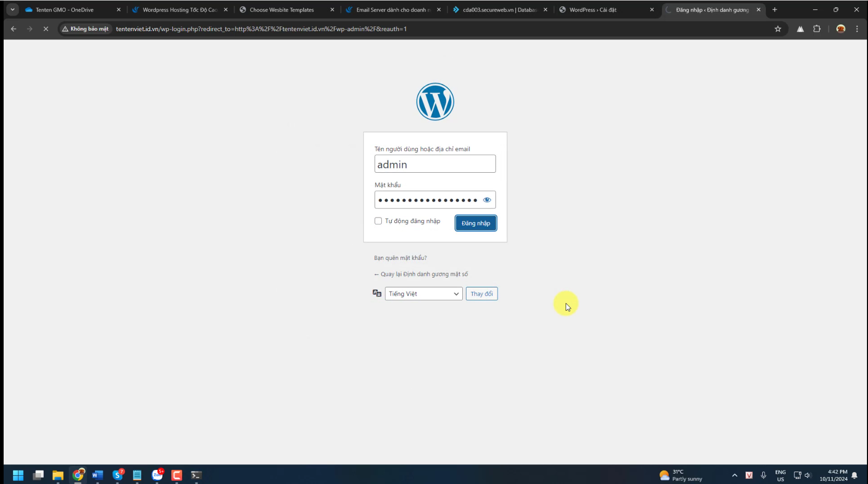Click the triangular extension icon in the toolbar
This screenshot has height=484, width=868.
pos(801,29)
